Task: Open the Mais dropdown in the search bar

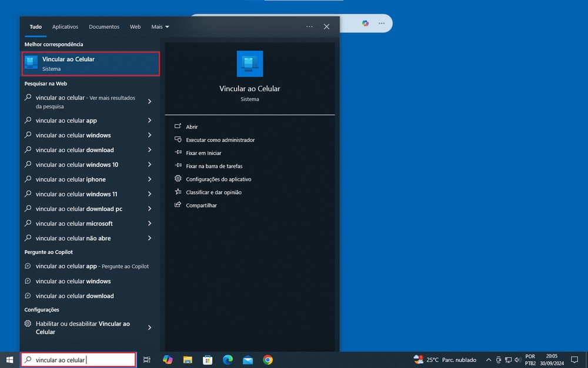Action: [160, 26]
